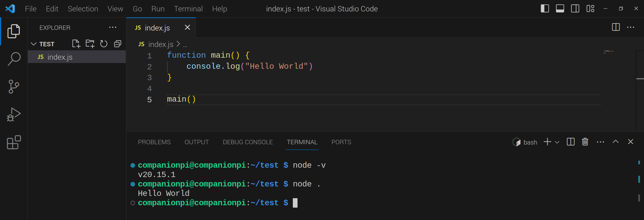Screen dimensions: 644x220
Task: Click the terminal input prompt cursor
Action: pos(295,203)
